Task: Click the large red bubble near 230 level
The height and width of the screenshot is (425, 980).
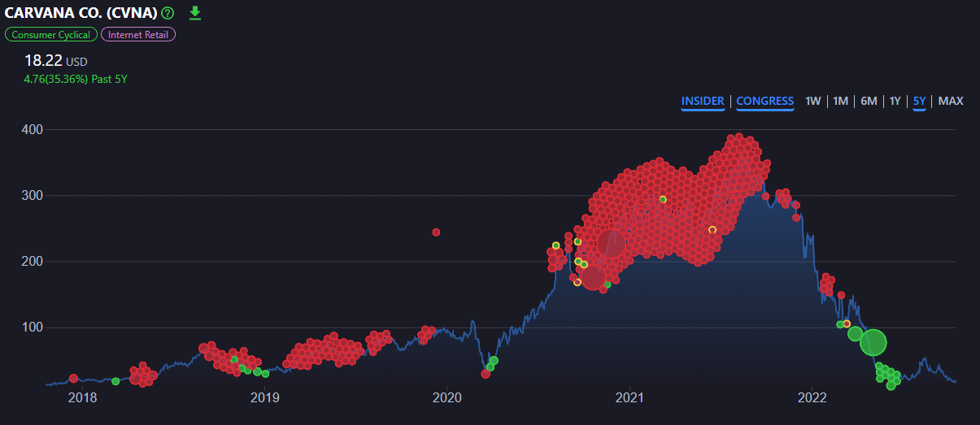Action: pos(611,243)
